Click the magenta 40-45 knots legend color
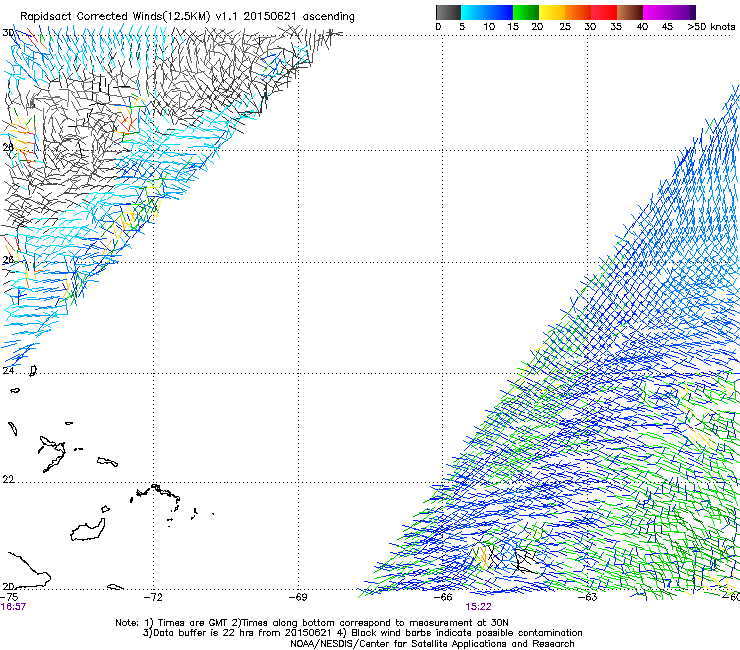 (x=656, y=12)
